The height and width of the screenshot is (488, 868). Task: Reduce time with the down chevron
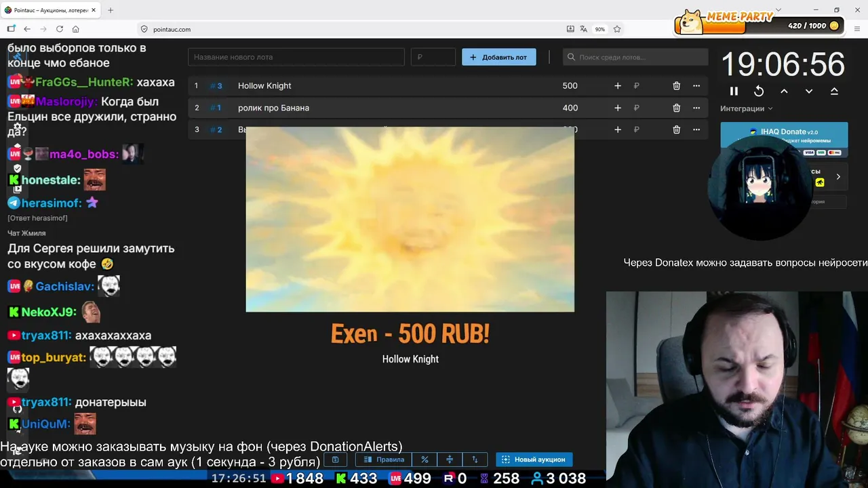point(809,91)
